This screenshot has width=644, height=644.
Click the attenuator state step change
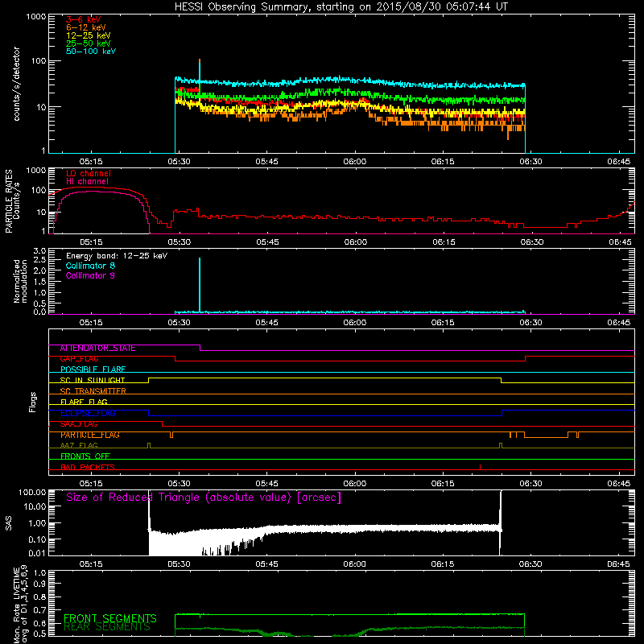click(x=200, y=348)
